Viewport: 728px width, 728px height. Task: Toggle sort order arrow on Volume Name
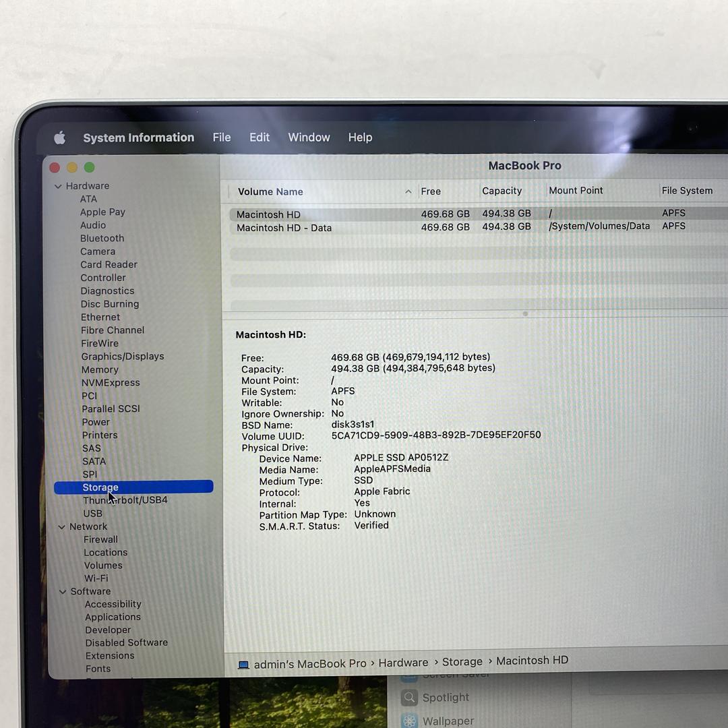click(408, 191)
